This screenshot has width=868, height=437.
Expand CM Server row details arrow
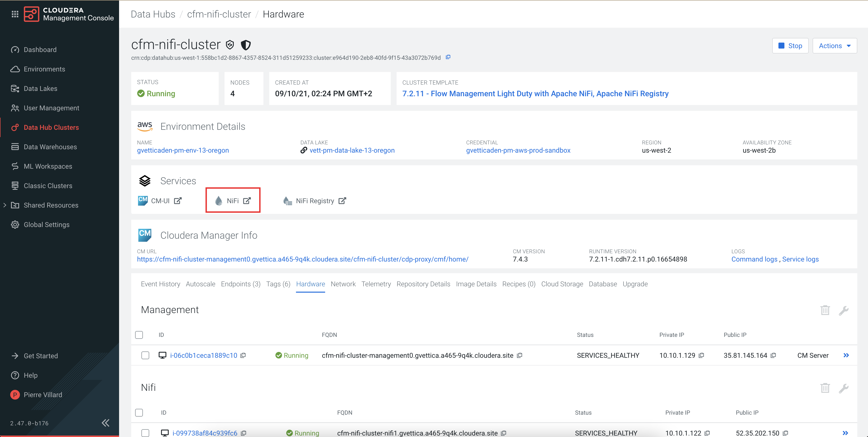click(846, 356)
